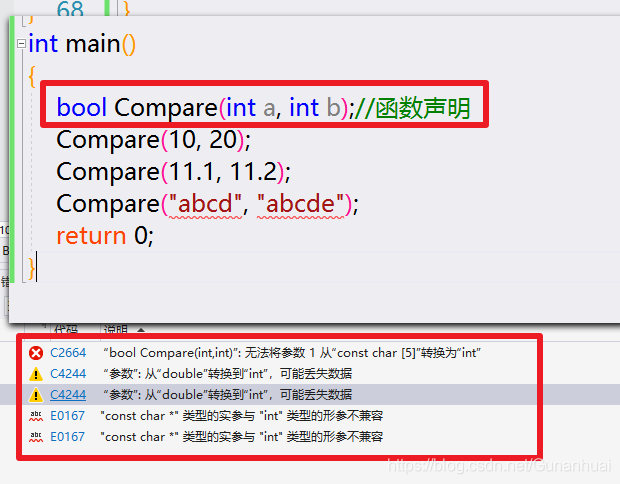Click the int main() function header
620x484 pixels.
pyautogui.click(x=82, y=43)
